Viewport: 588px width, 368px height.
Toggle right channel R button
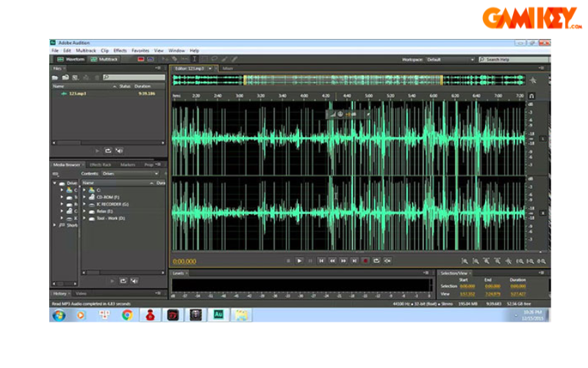point(542,213)
